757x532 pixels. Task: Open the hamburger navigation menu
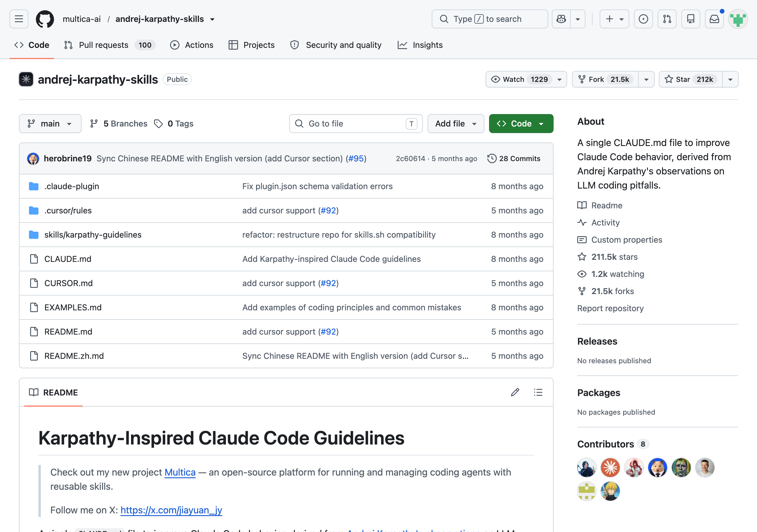(19, 19)
